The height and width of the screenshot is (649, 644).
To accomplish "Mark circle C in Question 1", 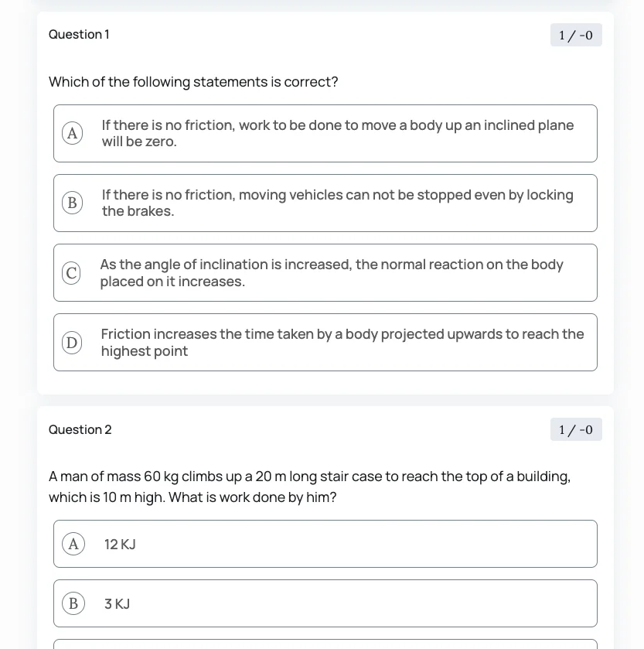I will (72, 273).
